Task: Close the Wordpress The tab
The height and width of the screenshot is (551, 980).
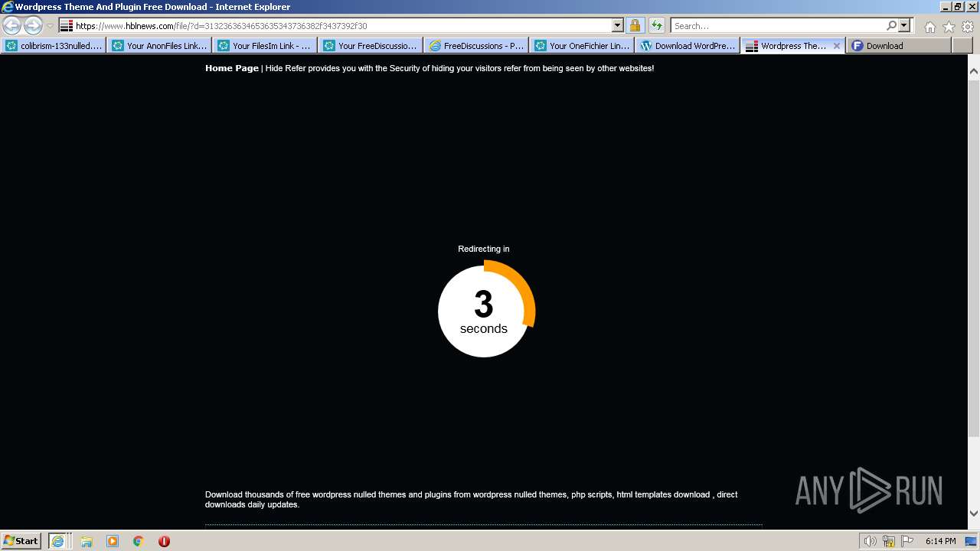Action: 836,46
